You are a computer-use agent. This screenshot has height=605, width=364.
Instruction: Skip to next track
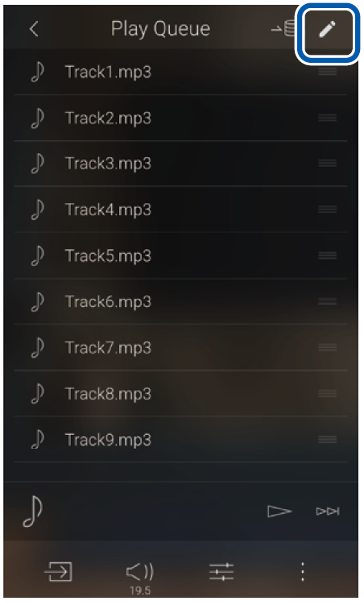coord(328,512)
